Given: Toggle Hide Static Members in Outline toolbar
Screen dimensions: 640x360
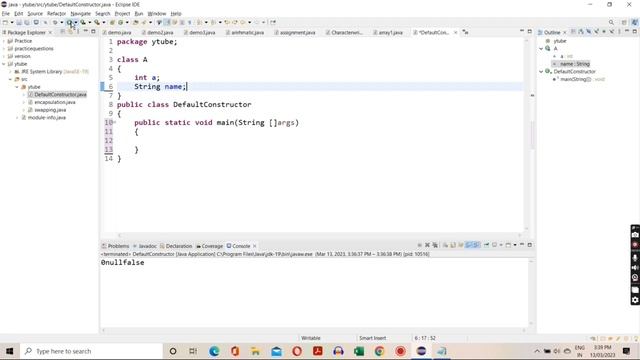Looking at the screenshot, I should point(596,32).
